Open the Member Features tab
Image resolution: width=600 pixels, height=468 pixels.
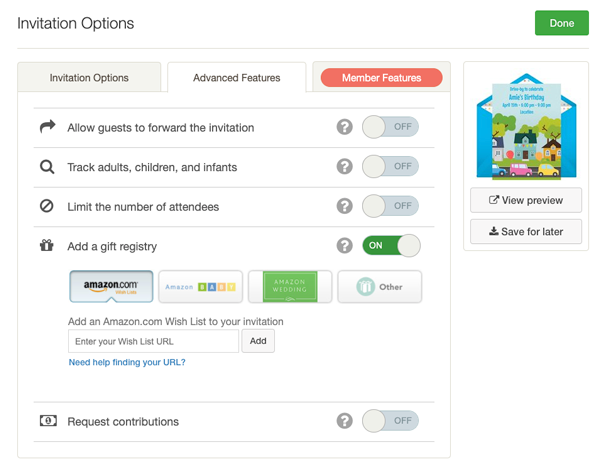381,78
